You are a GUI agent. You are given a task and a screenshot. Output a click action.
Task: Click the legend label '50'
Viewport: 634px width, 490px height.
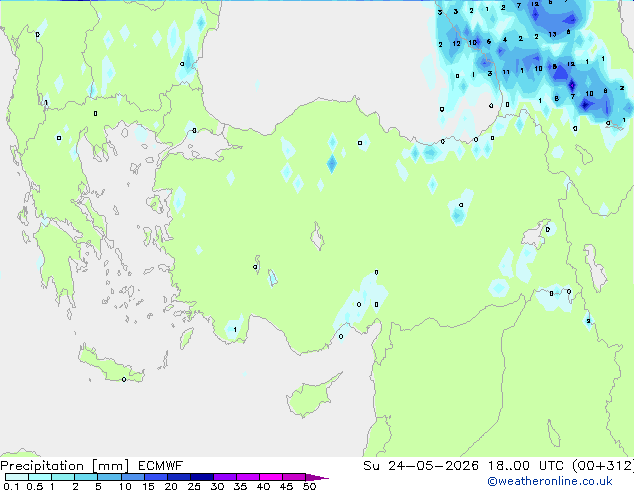pos(309,486)
